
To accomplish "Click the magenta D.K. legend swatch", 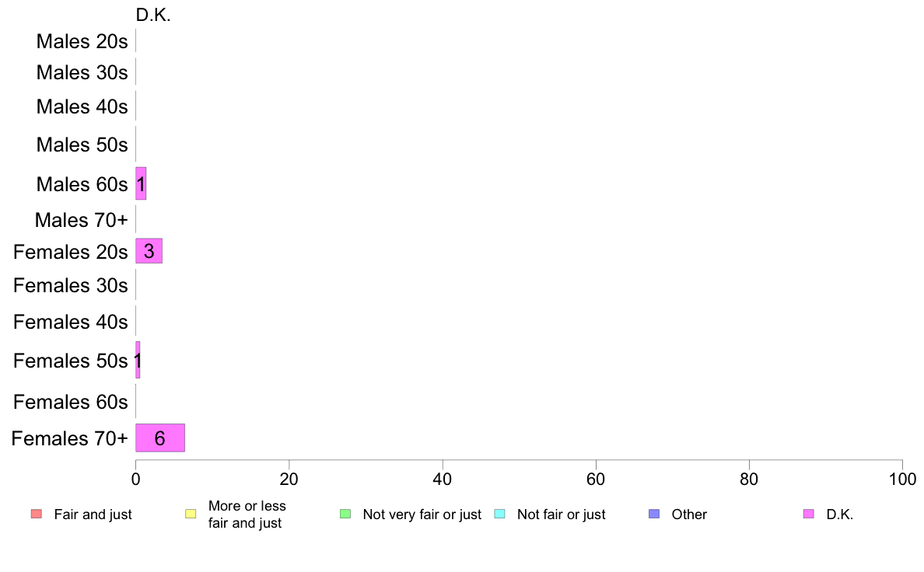I will [x=809, y=514].
